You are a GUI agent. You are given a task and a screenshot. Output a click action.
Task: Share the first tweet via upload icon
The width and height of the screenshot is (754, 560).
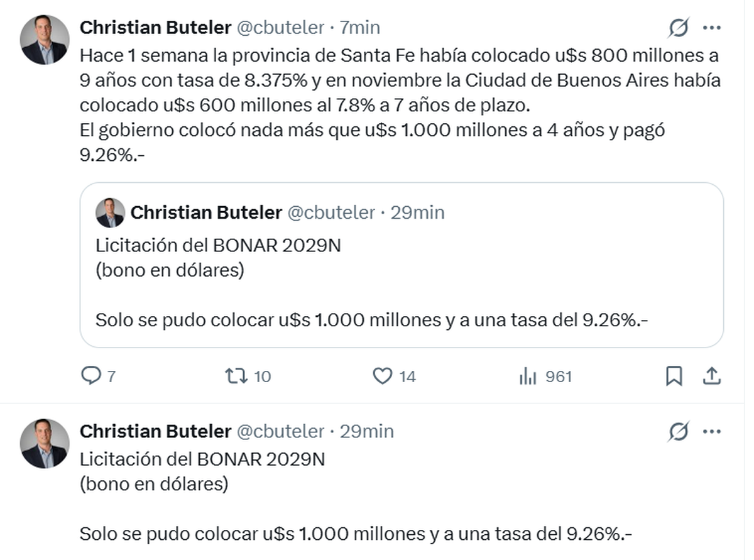pyautogui.click(x=711, y=376)
